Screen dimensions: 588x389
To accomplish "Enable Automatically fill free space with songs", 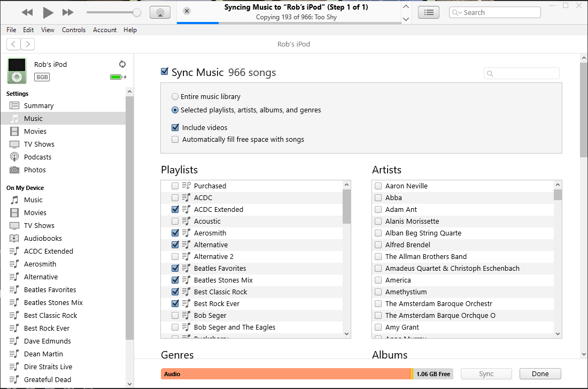I will pos(175,139).
